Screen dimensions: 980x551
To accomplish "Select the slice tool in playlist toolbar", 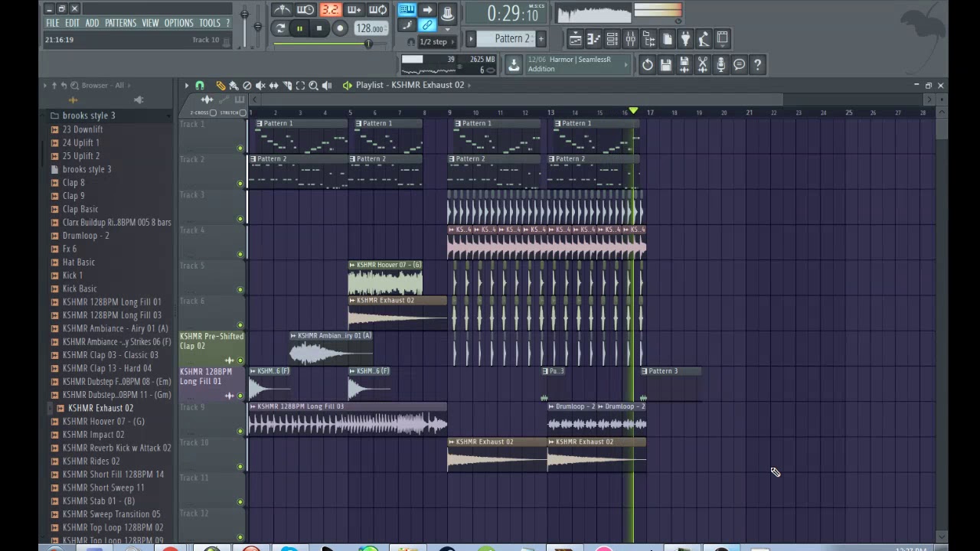I will 288,85.
